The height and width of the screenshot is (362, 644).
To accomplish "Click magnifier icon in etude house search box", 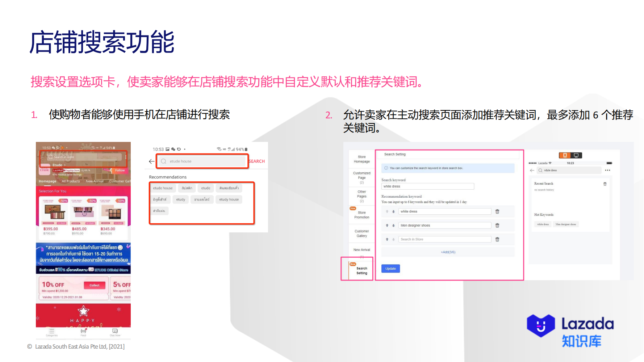I will (164, 161).
